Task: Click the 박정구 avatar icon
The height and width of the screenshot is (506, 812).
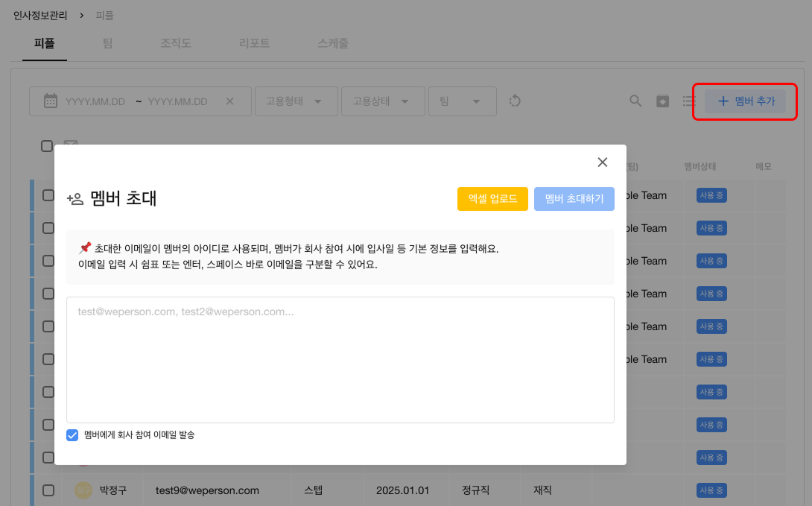Action: [83, 490]
